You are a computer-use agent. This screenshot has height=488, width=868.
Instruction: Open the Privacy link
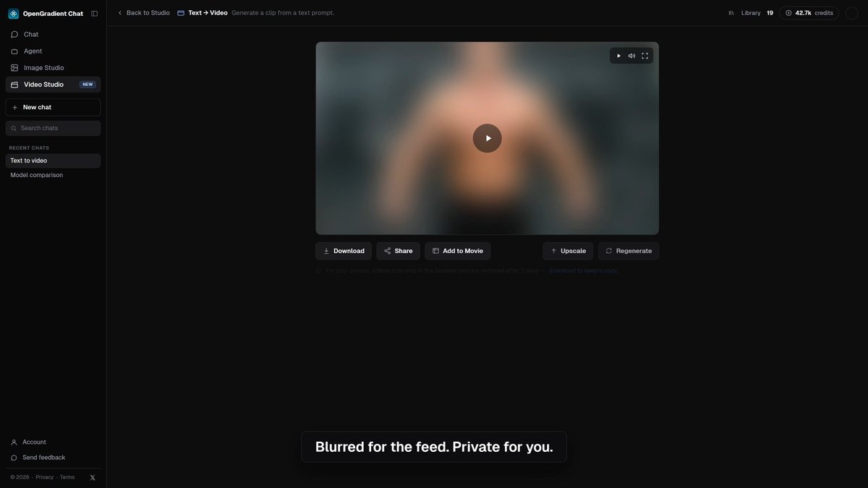(44, 477)
